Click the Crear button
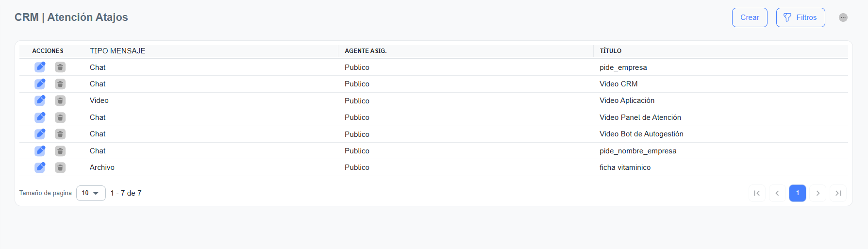Screen dimensions: 868x249 coord(750,17)
